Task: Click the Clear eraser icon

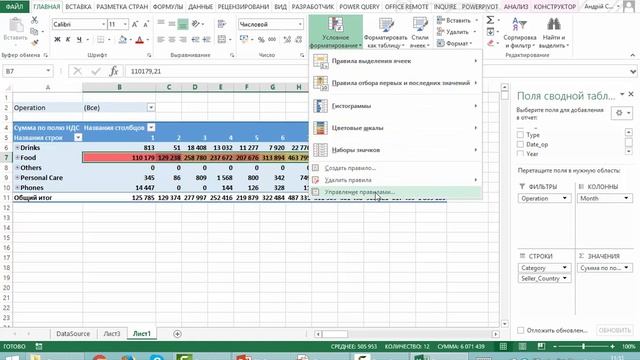Action: pos(490,43)
